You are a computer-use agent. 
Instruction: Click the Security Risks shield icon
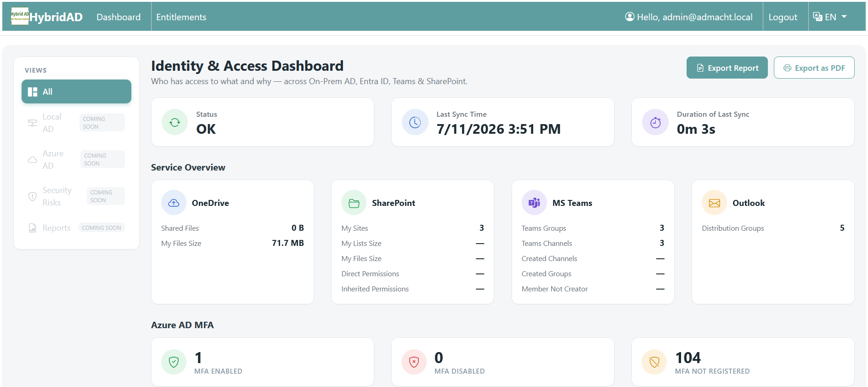tap(33, 196)
